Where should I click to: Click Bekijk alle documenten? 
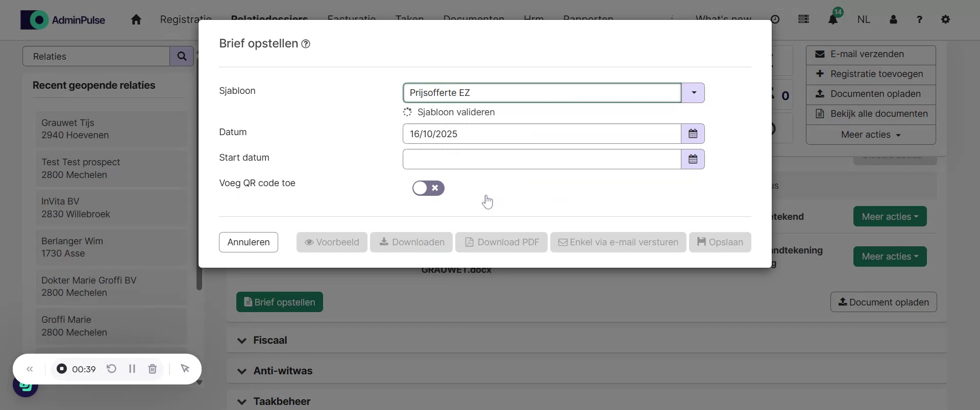[x=871, y=114]
